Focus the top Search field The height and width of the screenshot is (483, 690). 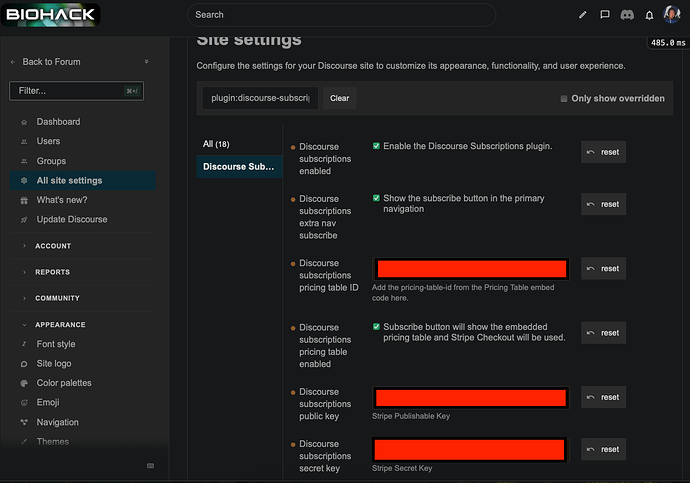pyautogui.click(x=341, y=15)
